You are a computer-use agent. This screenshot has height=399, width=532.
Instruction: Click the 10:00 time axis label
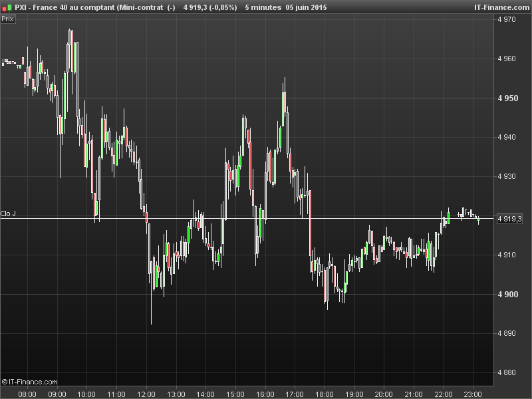[x=86, y=394]
